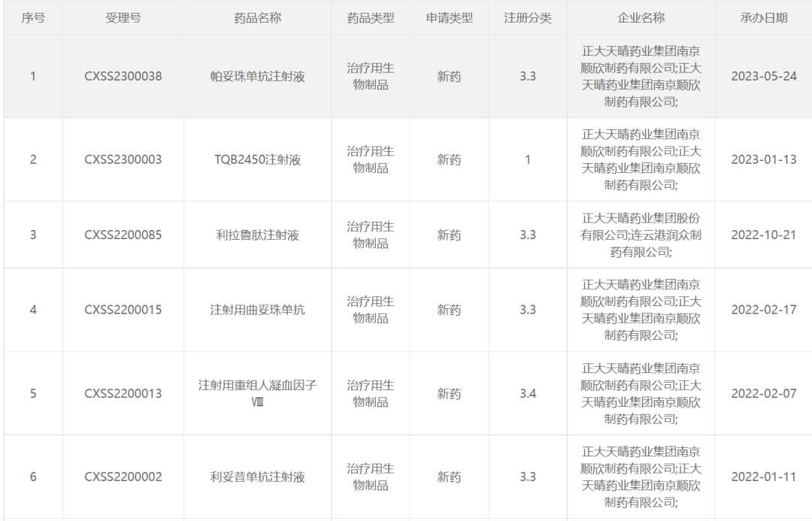
Task: Select acceptance number CXSS2200085
Action: 123,235
